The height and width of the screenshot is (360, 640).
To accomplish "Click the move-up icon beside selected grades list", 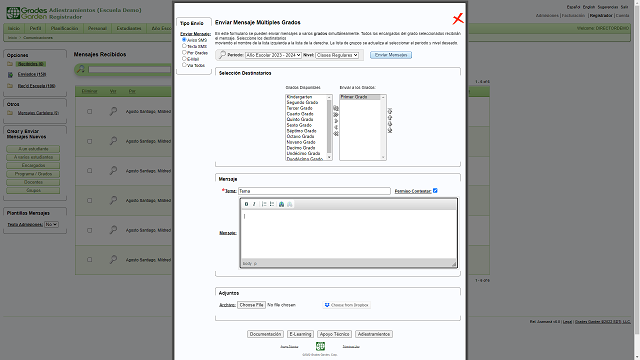I will point(390,118).
